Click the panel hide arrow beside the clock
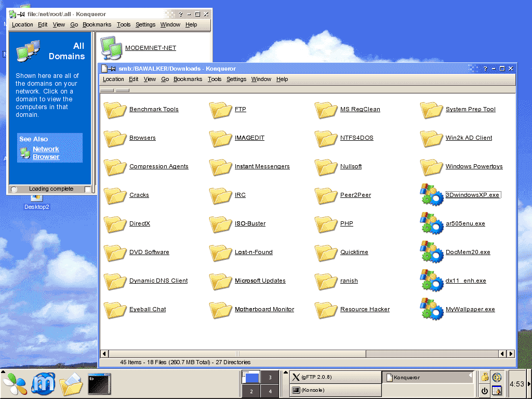Viewport: 532px width, 399px height. coord(529,384)
